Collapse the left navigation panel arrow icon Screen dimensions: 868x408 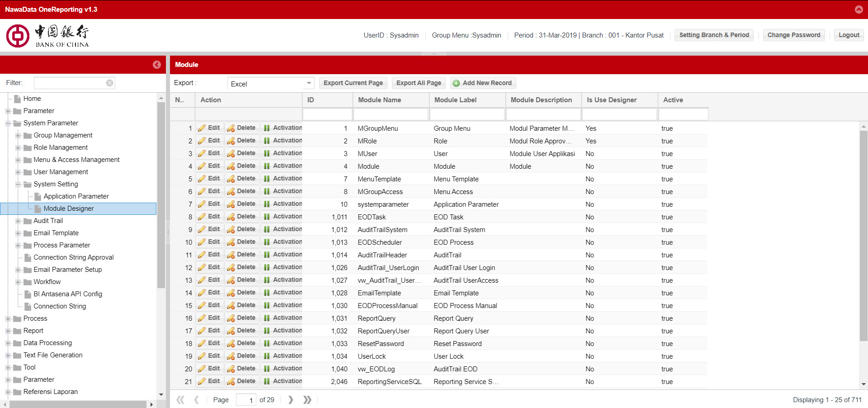pos(157,65)
